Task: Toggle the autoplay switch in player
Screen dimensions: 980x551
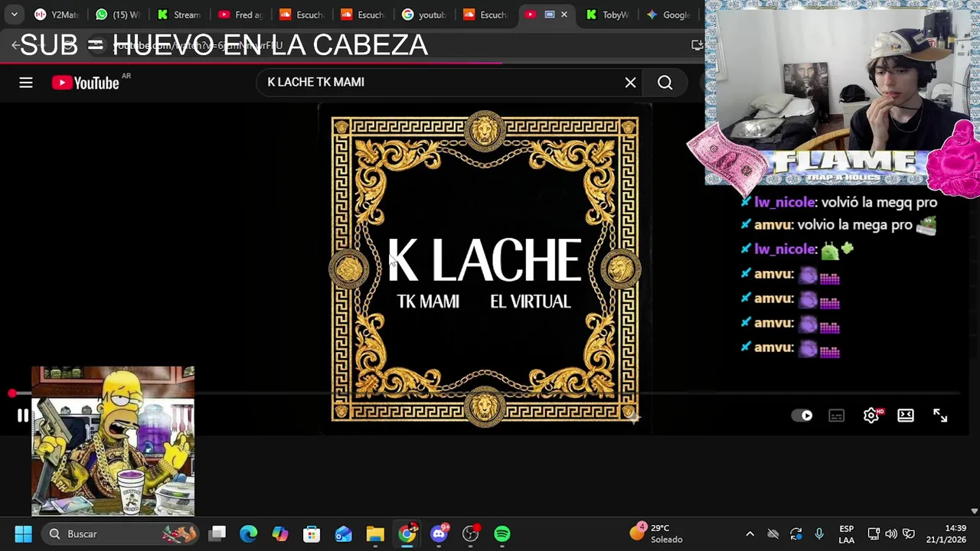Action: coord(802,416)
